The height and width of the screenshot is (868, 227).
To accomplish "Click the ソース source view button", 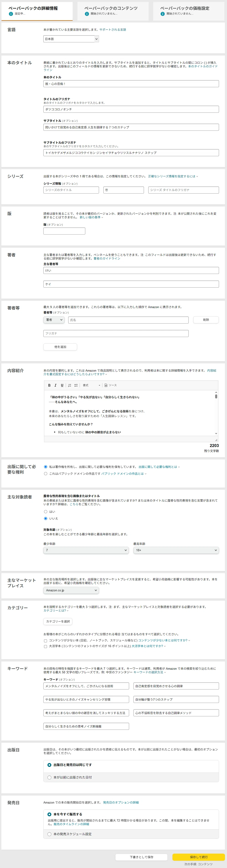I will pos(111,385).
